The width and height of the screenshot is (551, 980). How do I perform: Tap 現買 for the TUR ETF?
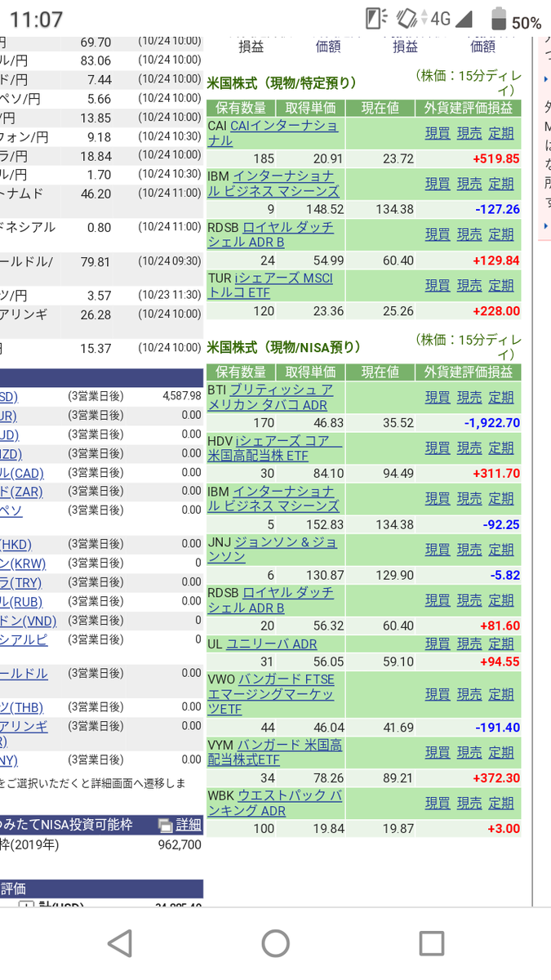point(438,285)
